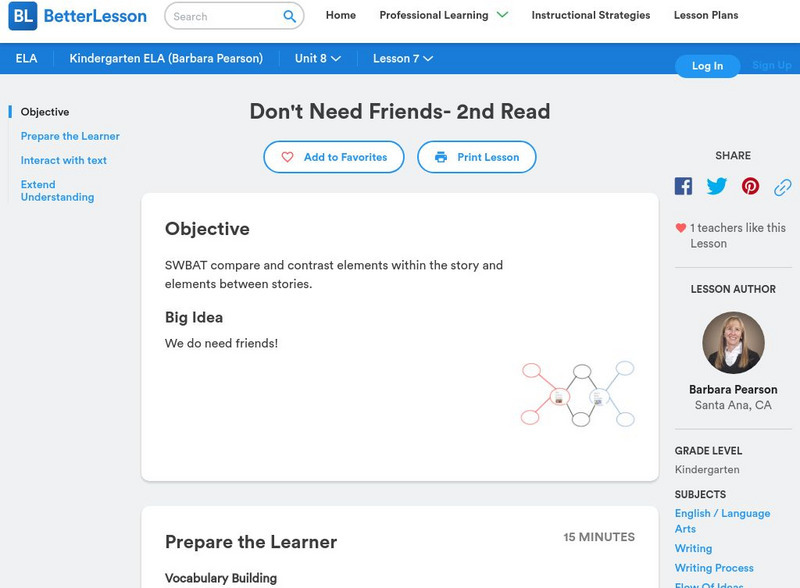The height and width of the screenshot is (588, 800).
Task: Share lesson on Pinterest
Action: [750, 186]
